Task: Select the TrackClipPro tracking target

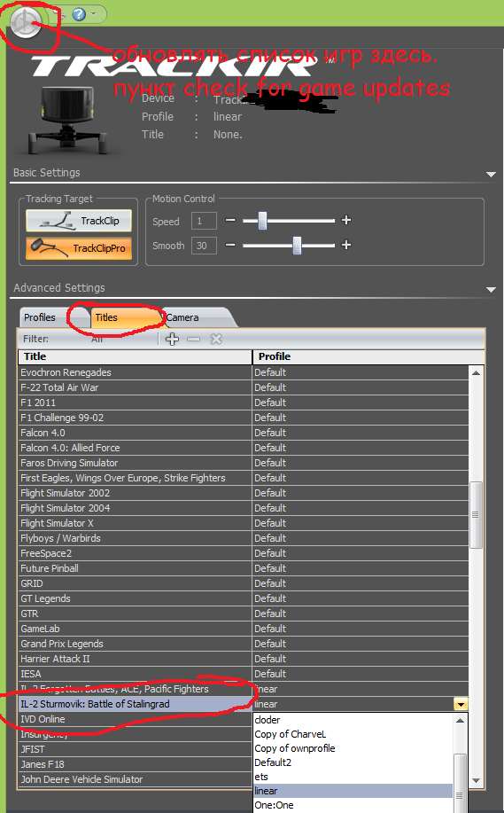Action: (x=79, y=248)
